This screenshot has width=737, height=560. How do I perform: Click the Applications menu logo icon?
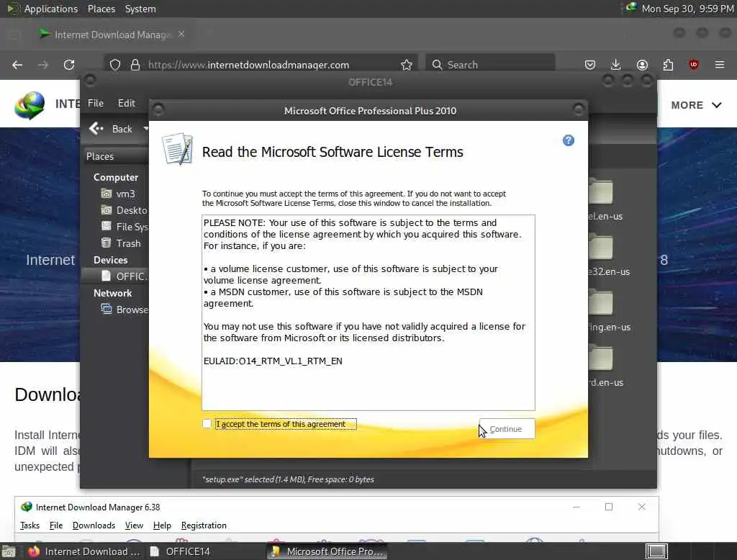point(13,9)
